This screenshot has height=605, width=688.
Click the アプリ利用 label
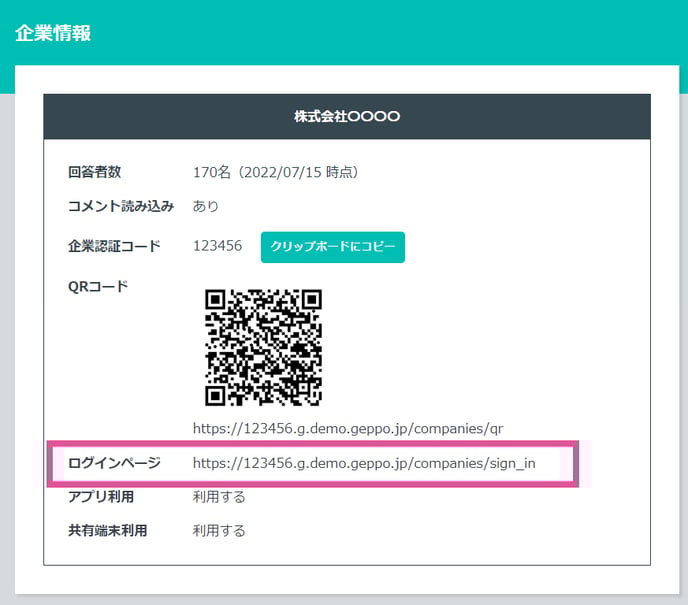(100, 497)
